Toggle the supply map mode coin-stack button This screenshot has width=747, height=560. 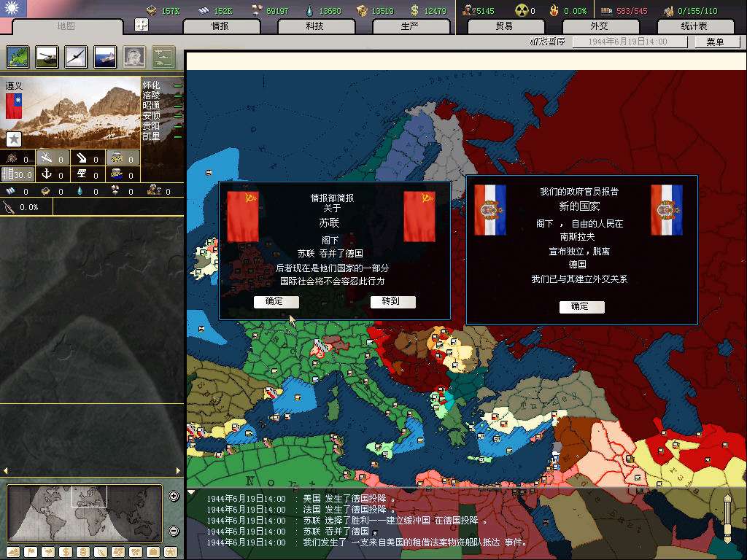(82, 553)
